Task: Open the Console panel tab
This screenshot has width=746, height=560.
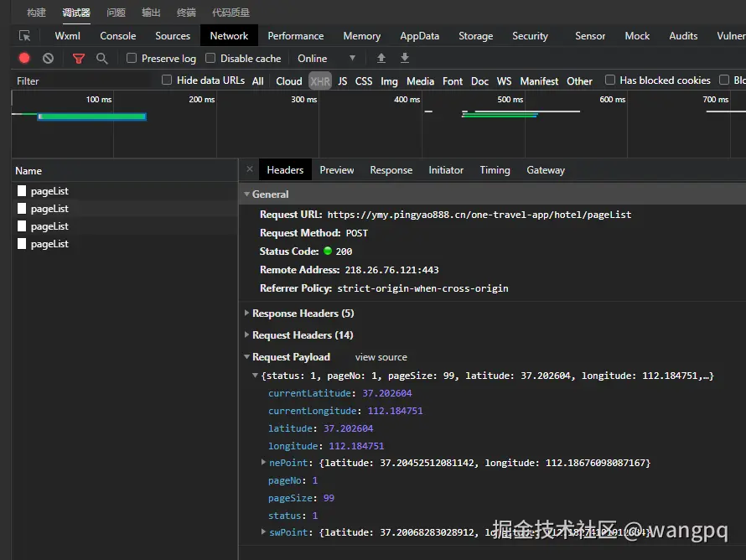Action: coord(118,36)
